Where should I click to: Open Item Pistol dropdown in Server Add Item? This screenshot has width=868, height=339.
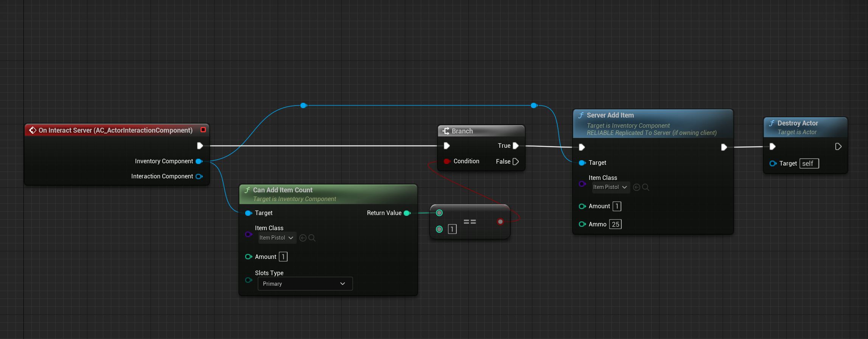click(x=611, y=187)
